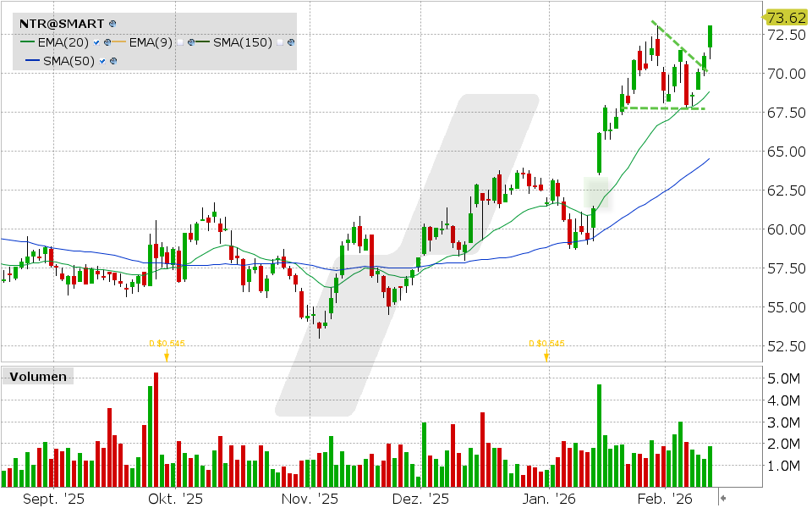Click the January dividend marker arrow
812x508 pixels.
tap(546, 356)
